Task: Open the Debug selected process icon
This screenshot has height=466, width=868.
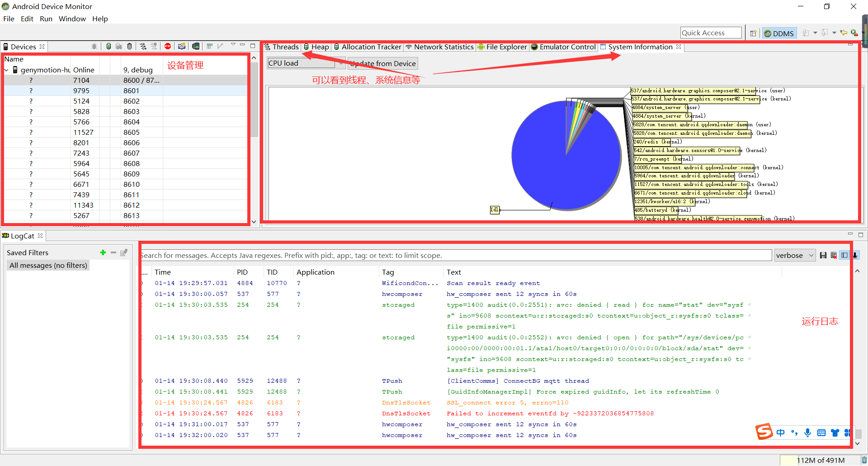Action: click(x=94, y=46)
